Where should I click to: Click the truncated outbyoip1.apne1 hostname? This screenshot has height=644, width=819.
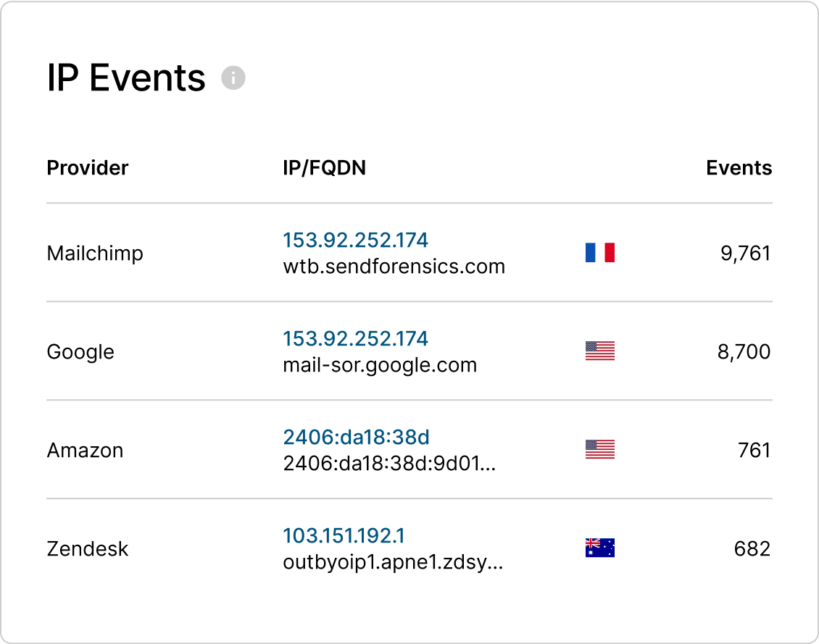(x=392, y=562)
